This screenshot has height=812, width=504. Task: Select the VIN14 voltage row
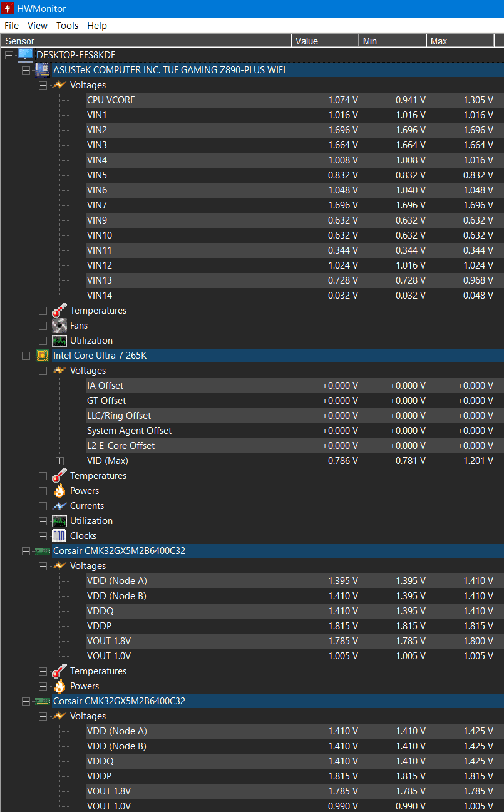(x=294, y=296)
